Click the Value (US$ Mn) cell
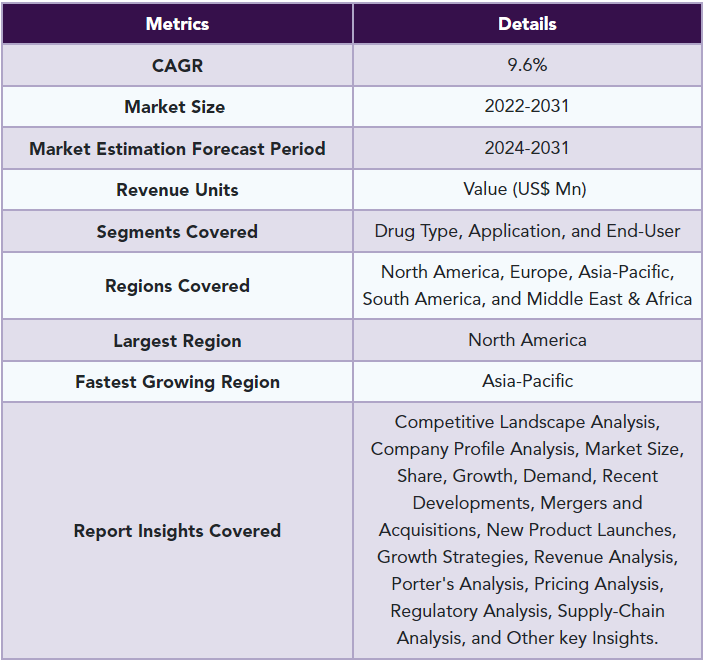Viewport: 707px width, 664px height. point(527,189)
